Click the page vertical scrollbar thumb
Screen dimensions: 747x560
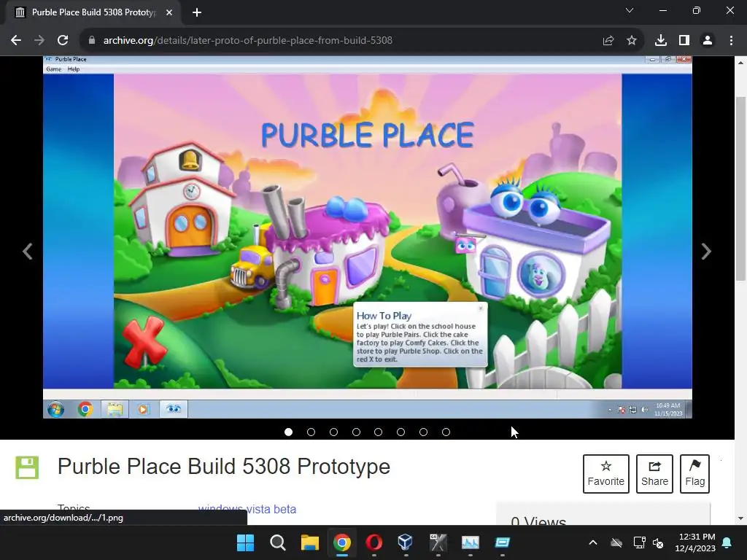pos(740,188)
